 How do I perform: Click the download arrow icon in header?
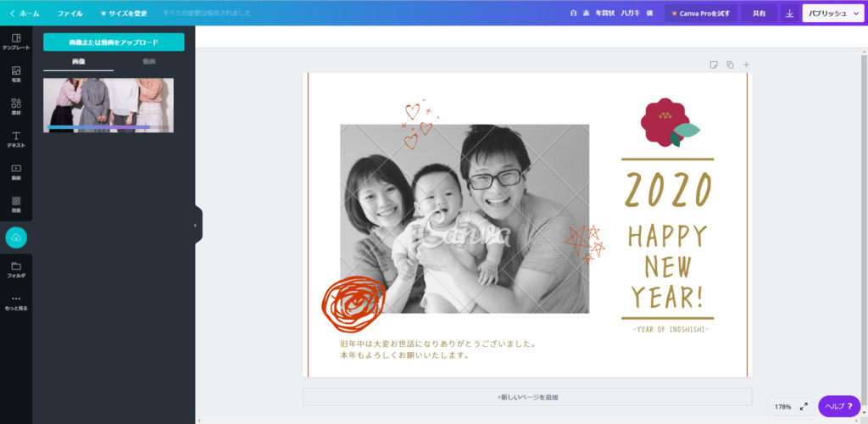click(x=789, y=14)
